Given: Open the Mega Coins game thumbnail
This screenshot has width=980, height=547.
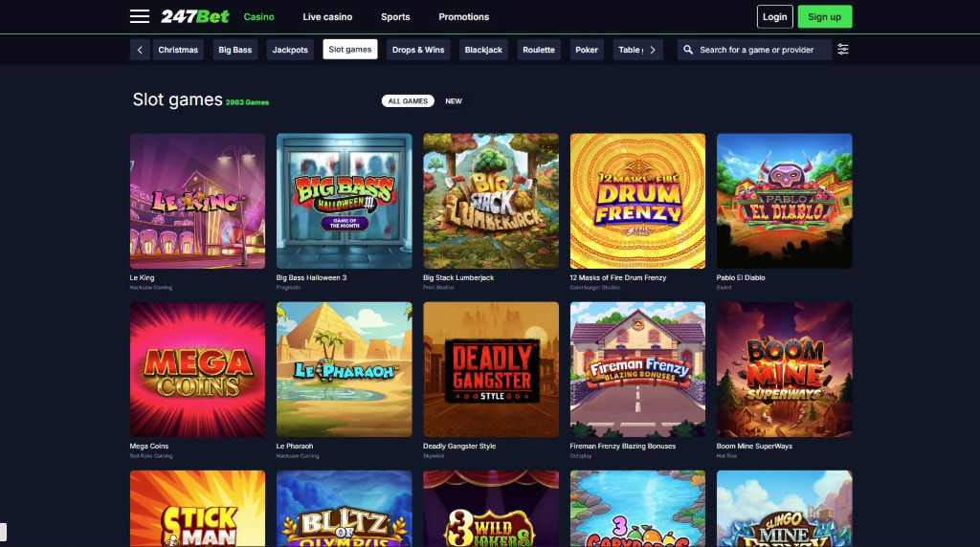Looking at the screenshot, I should [197, 370].
